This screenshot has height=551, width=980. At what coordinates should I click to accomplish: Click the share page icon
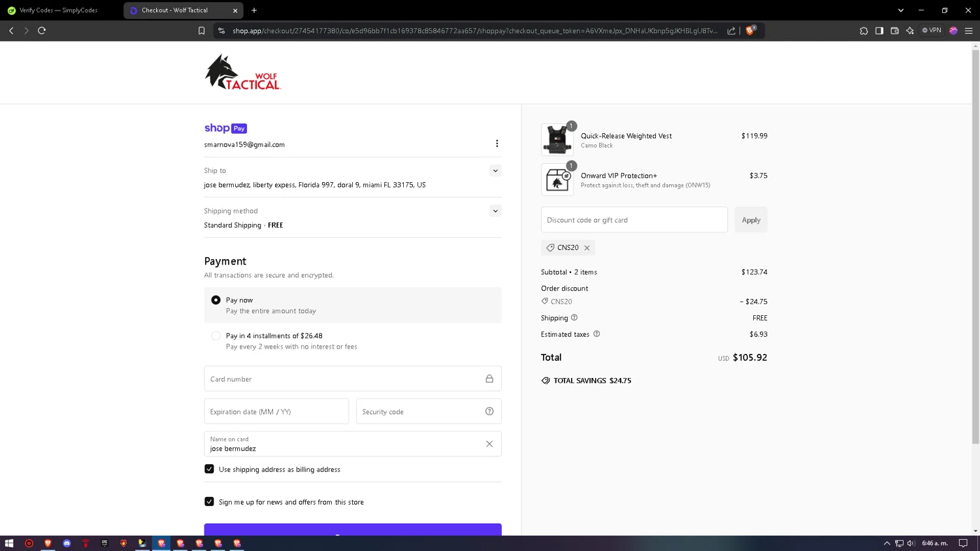(731, 31)
